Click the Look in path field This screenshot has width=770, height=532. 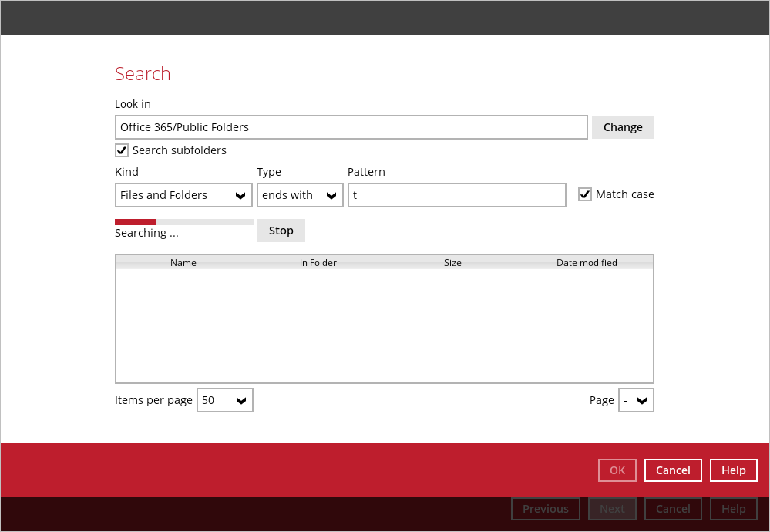point(351,127)
